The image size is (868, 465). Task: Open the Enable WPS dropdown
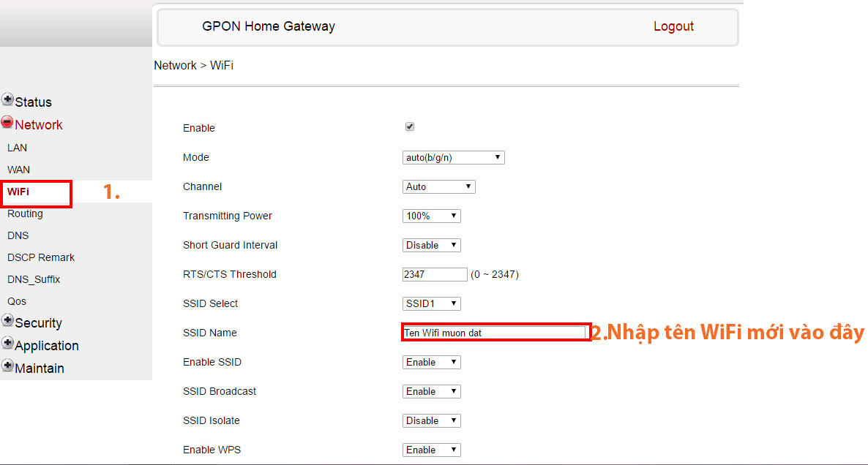(431, 450)
